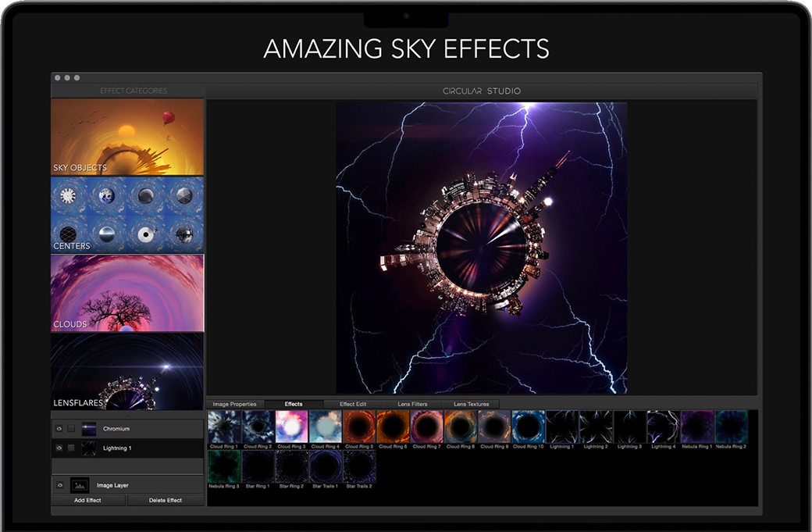Open the Lens Filters tab
This screenshot has height=532, width=812.
412,404
